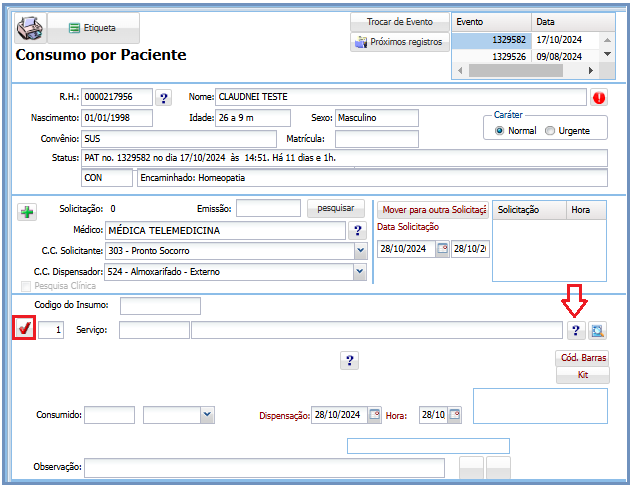Click the green plus add solicitation icon
The width and height of the screenshot is (634, 490).
tap(27, 212)
